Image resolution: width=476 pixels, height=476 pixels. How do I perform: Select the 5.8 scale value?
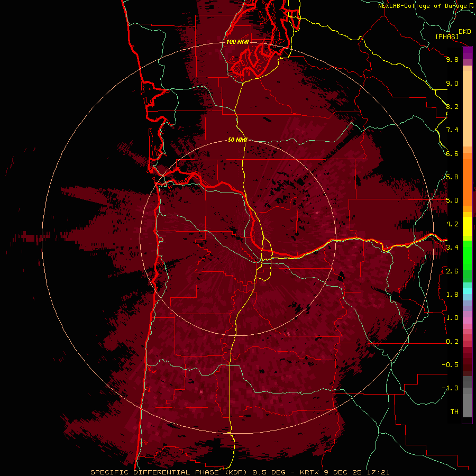[452, 177]
